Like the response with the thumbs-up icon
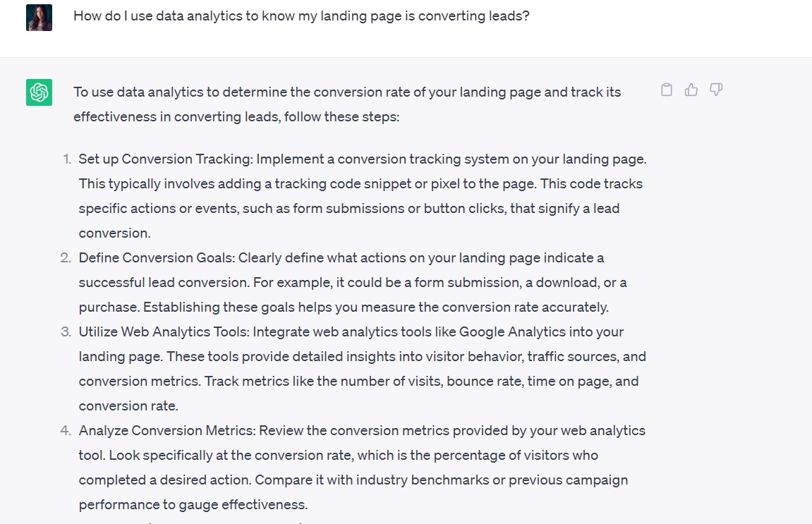This screenshot has height=524, width=812. (691, 90)
